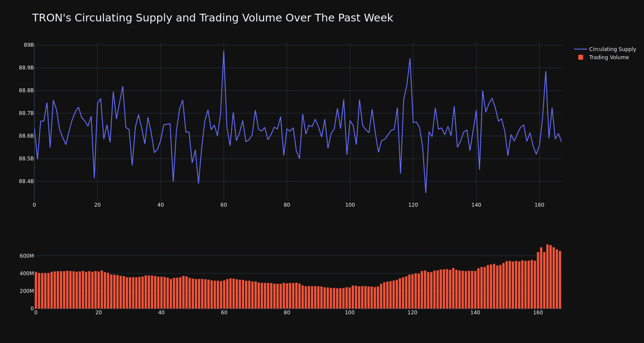Screen dimensions: 644x343
Task: Click the supply line peak near hour 119
Action: coord(410,59)
